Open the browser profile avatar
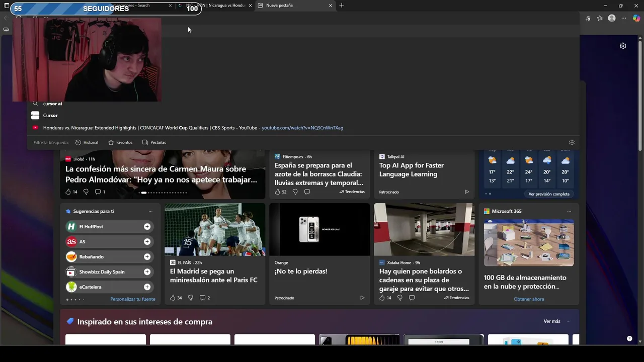The height and width of the screenshot is (362, 644). (612, 18)
